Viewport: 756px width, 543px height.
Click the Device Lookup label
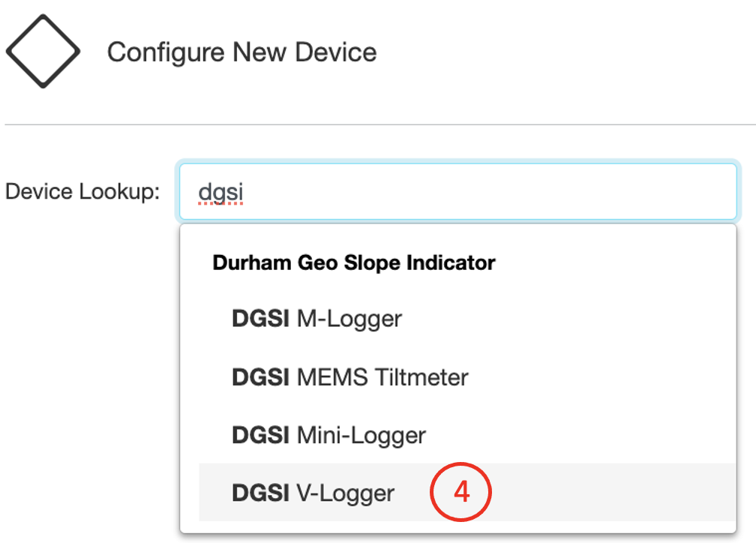(82, 191)
